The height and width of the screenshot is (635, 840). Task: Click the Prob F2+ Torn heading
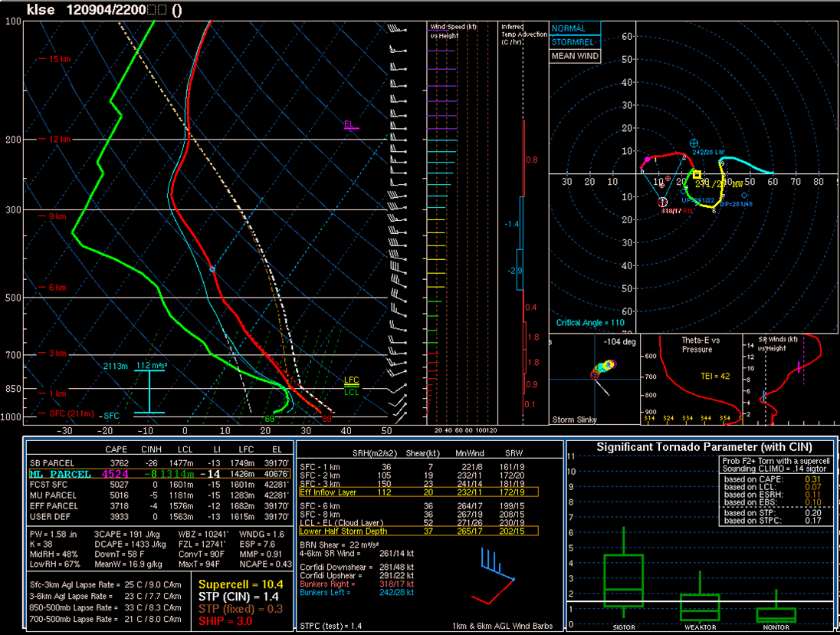(776, 461)
